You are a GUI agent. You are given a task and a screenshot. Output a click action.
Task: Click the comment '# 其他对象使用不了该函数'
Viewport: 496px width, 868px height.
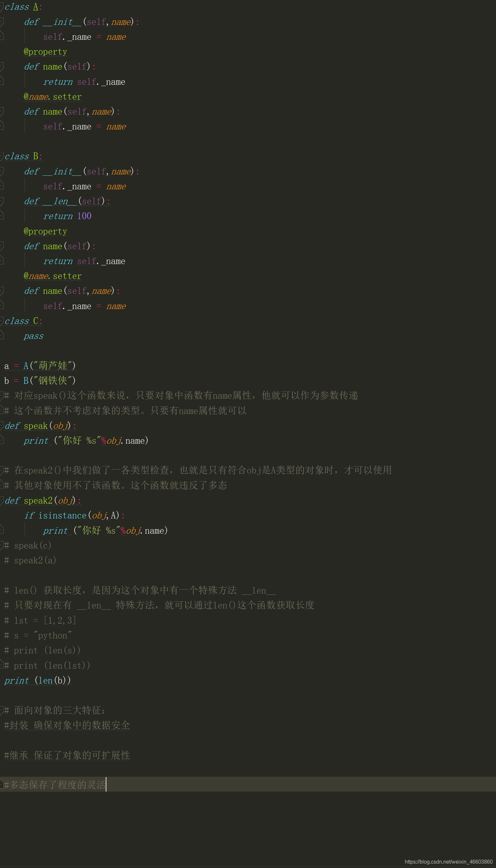tap(115, 485)
